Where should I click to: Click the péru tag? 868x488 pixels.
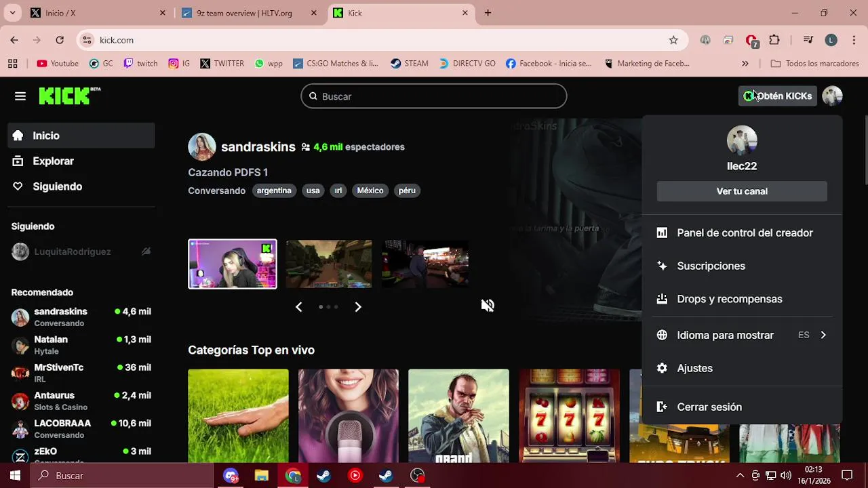(407, 190)
